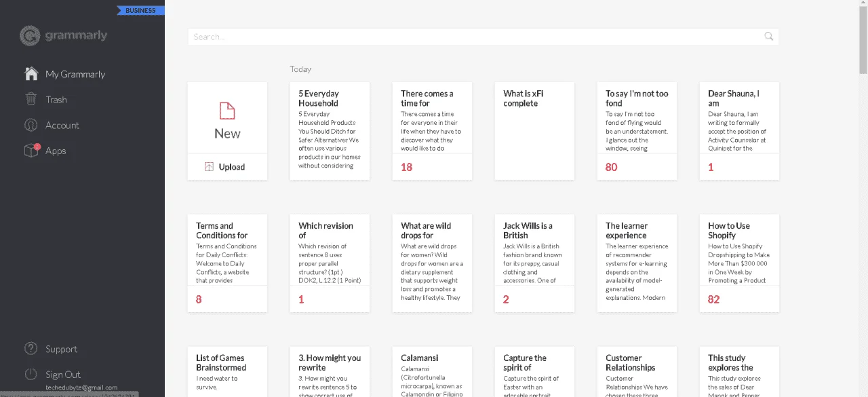Screen dimensions: 868x397
Task: Open the What are wild drops for document
Action: coord(432,263)
